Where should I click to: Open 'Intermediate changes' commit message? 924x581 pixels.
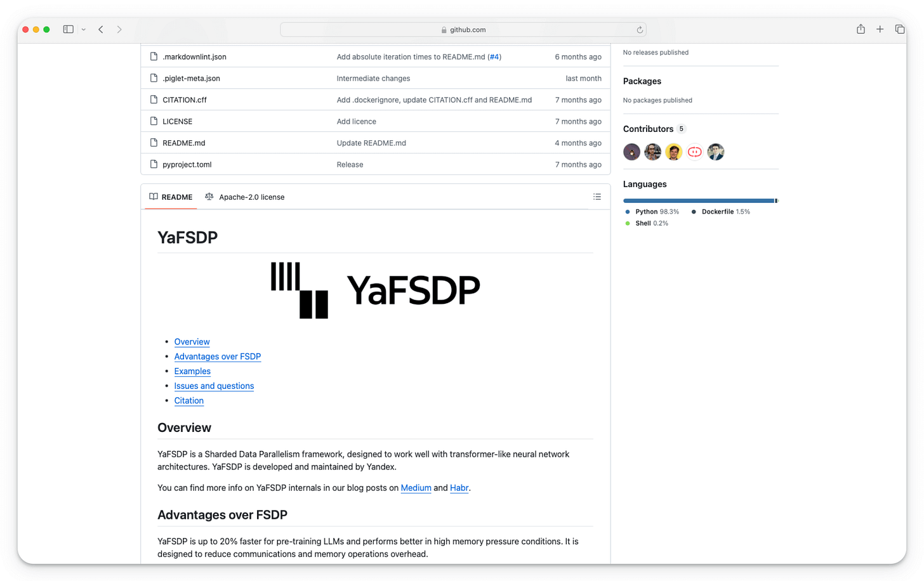tap(373, 79)
